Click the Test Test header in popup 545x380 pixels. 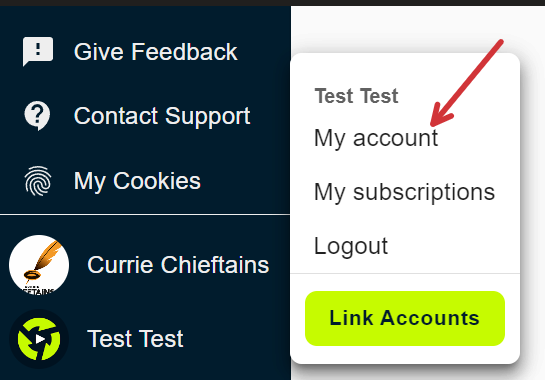[x=356, y=96]
